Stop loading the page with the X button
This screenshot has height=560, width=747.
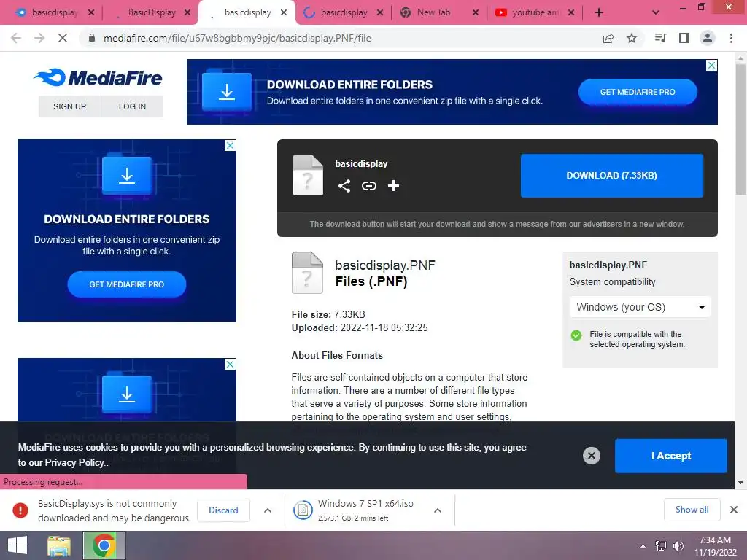coord(63,38)
